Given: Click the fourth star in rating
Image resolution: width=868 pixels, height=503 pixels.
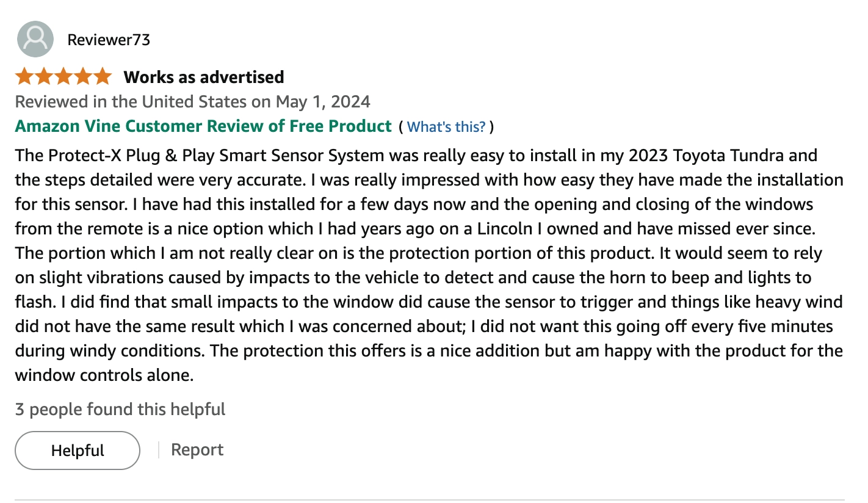Looking at the screenshot, I should 83,77.
